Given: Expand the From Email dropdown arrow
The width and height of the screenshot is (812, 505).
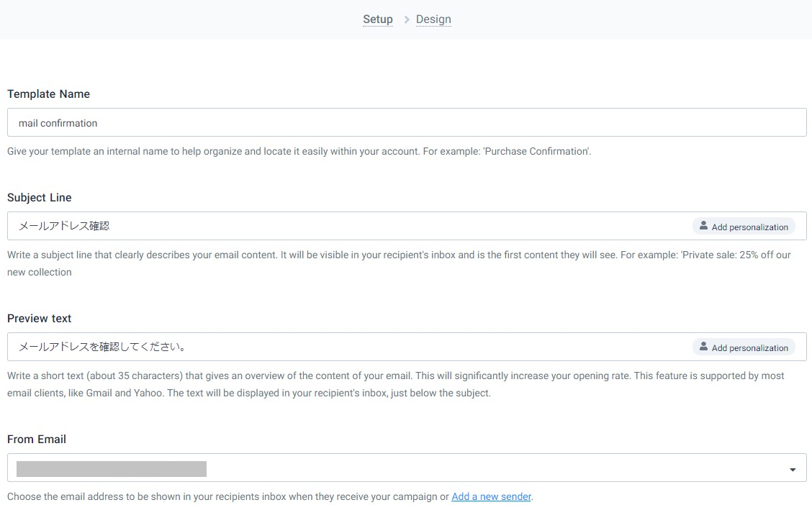Looking at the screenshot, I should coord(792,470).
